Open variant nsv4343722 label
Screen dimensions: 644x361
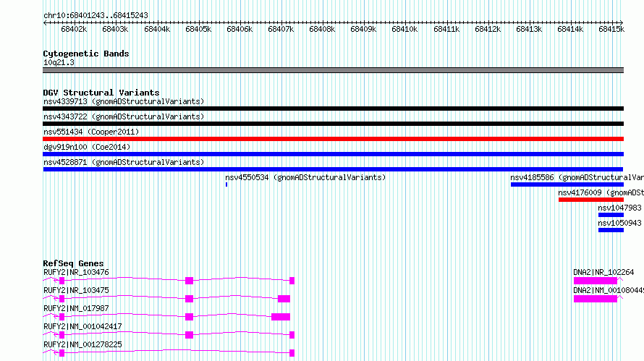[124, 116]
